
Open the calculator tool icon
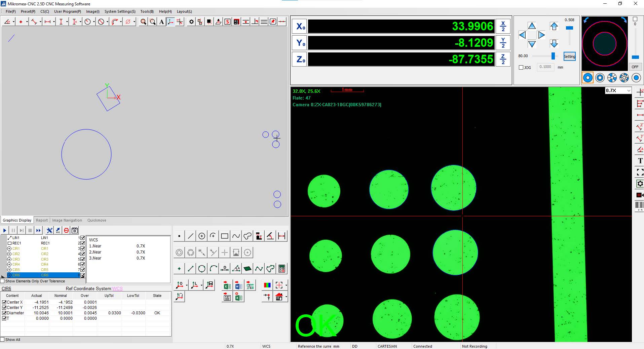tap(282, 269)
